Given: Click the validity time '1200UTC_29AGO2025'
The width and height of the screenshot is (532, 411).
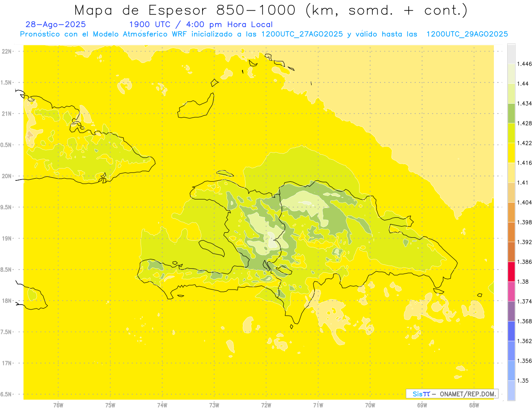Looking at the screenshot, I should pos(467,34).
